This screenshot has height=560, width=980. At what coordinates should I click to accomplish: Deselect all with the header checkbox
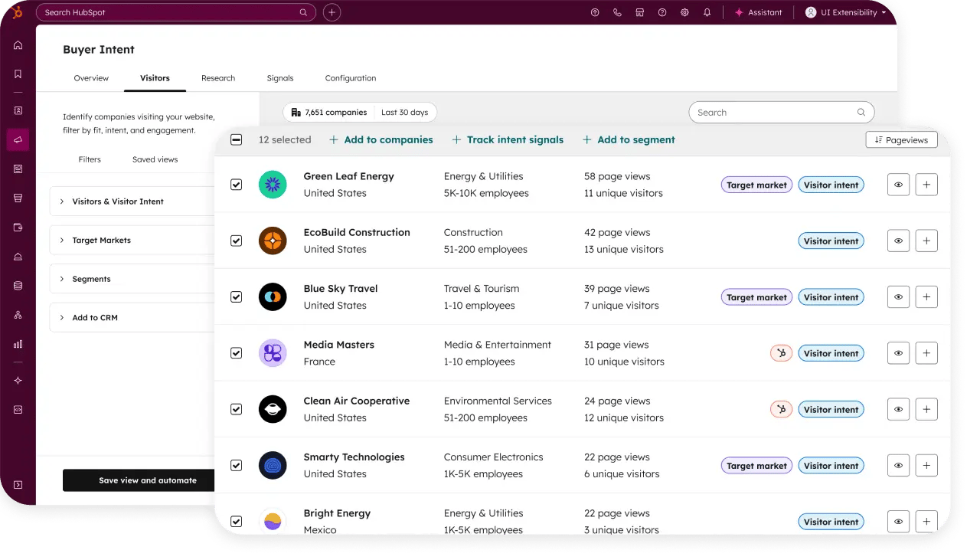(x=237, y=139)
